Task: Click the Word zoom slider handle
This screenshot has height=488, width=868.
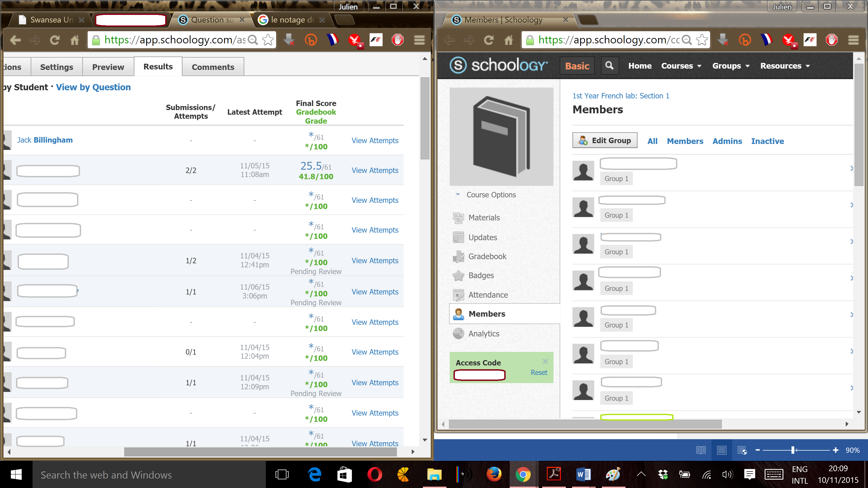Action: pyautogui.click(x=793, y=450)
